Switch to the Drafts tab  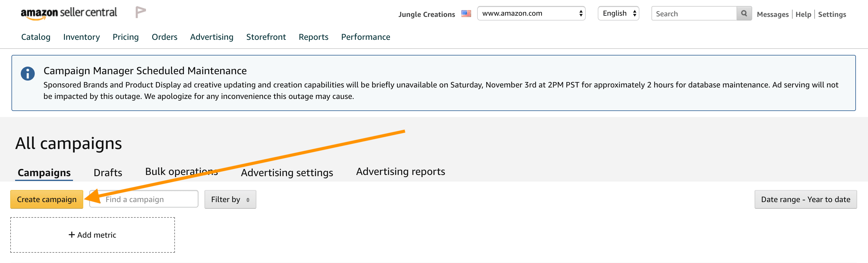108,173
